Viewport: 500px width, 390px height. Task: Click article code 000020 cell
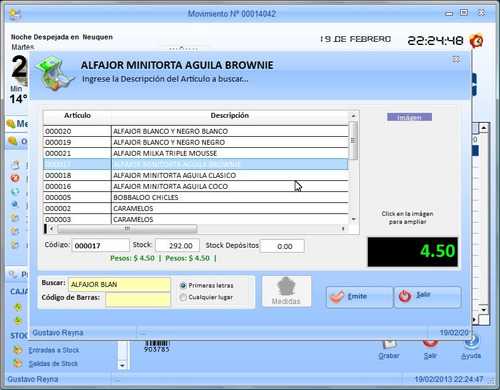[77, 131]
